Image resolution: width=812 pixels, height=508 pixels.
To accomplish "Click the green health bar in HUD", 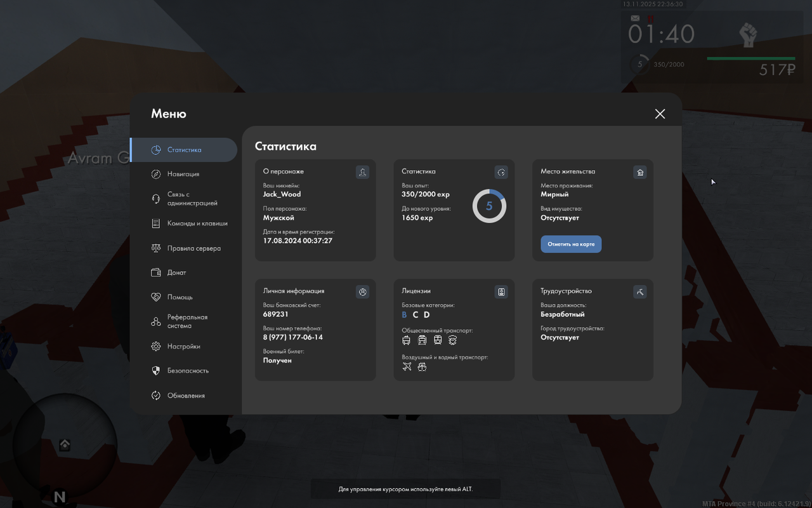I will point(751,58).
